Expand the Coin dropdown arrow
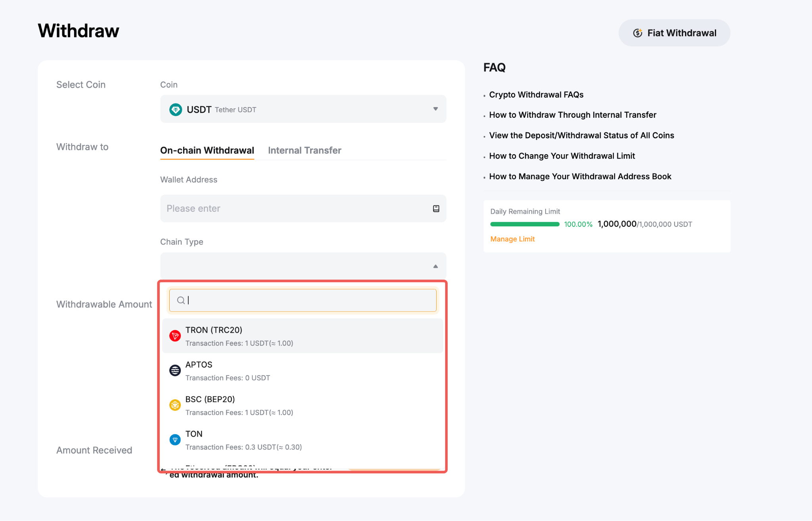This screenshot has height=521, width=812. [x=435, y=109]
